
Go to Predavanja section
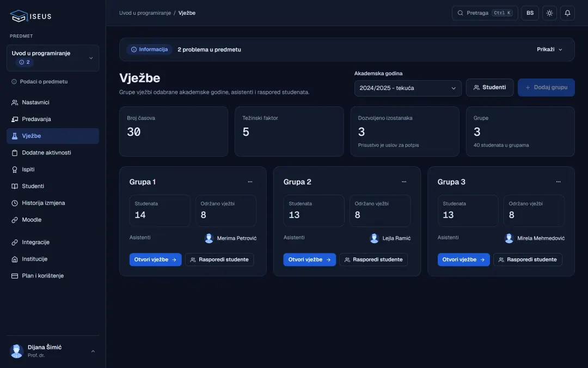(x=53, y=119)
